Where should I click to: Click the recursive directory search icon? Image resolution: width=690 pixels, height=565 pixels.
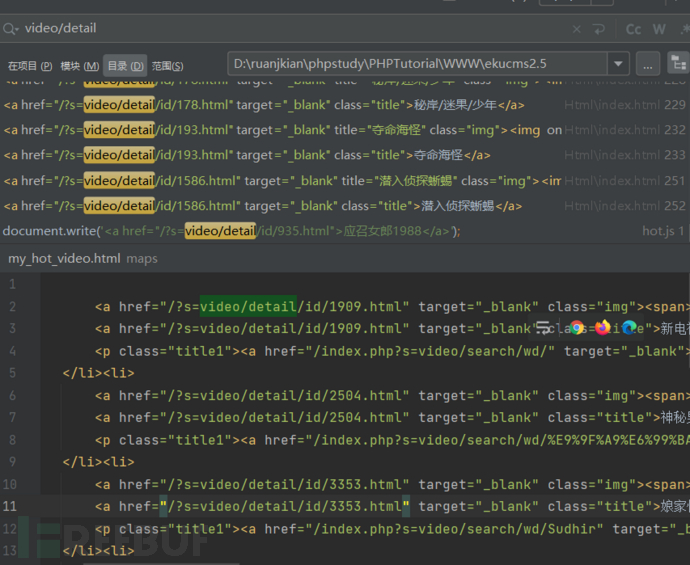678,63
